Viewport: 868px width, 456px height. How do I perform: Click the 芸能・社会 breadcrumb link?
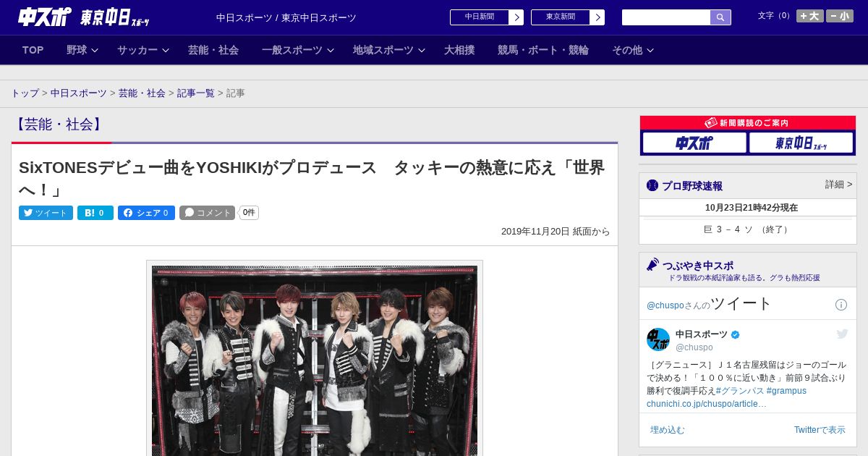142,93
